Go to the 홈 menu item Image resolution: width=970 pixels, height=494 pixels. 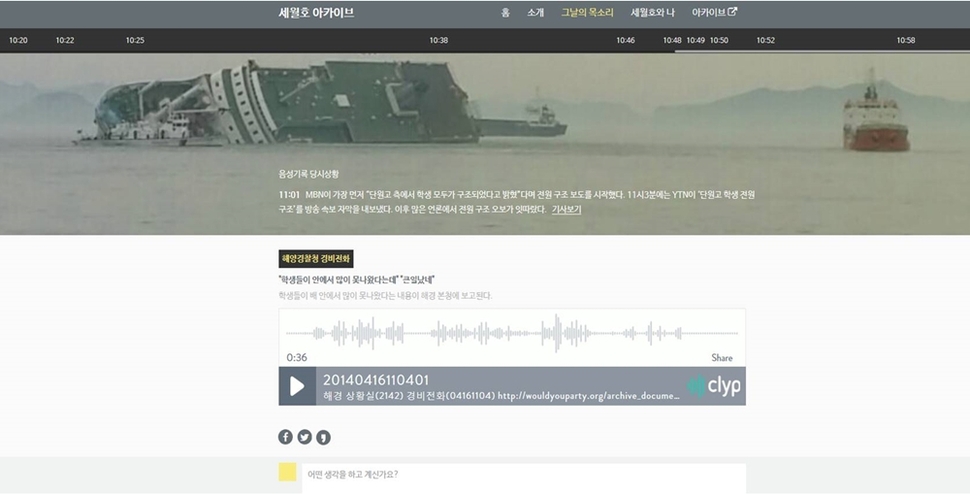(505, 13)
